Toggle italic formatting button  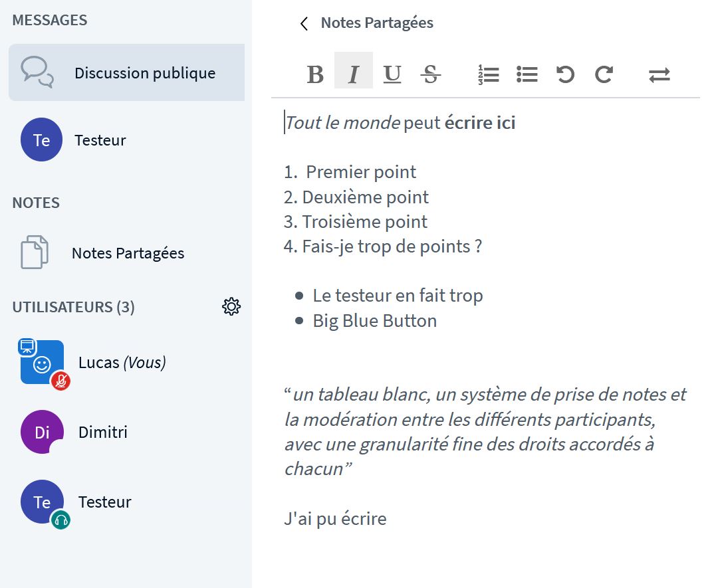354,74
